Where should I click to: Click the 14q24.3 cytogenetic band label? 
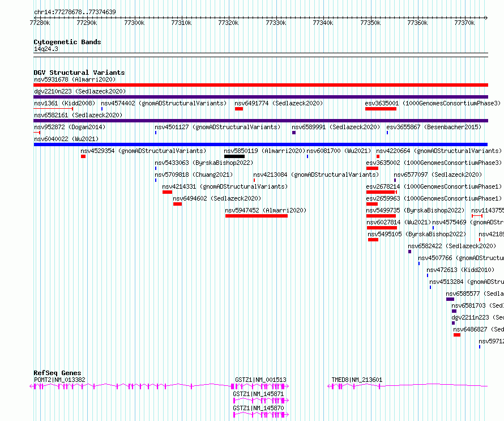click(46, 49)
